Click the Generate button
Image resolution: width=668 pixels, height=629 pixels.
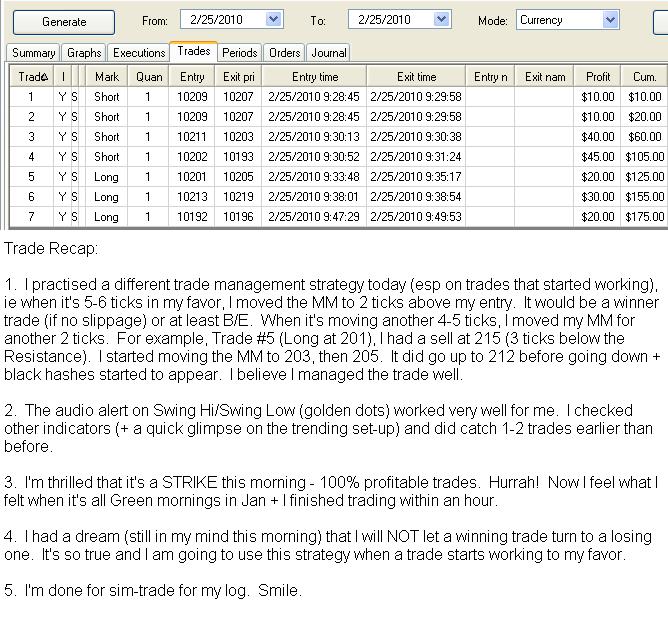tap(64, 22)
